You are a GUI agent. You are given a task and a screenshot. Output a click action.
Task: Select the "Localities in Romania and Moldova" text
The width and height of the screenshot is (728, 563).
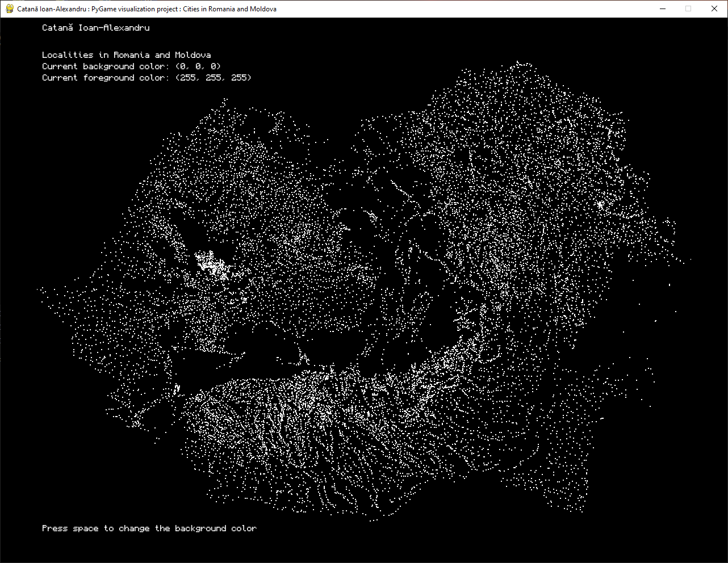126,55
